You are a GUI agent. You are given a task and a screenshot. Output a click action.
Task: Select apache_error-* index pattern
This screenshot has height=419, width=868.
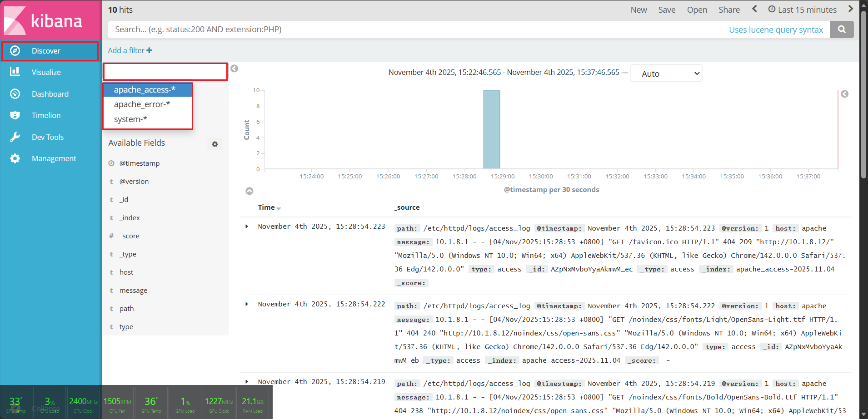(x=148, y=104)
